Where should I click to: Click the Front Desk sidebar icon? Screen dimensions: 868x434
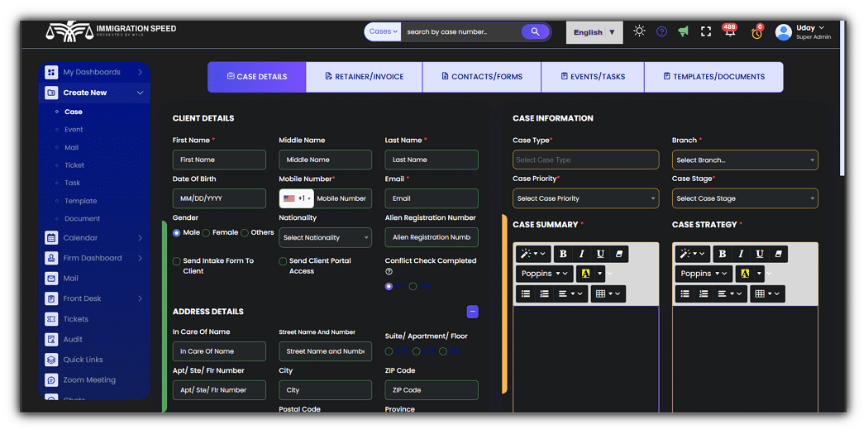[x=51, y=299]
